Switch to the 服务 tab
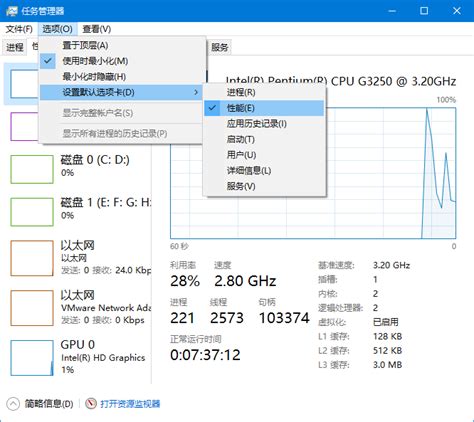This screenshot has height=422, width=474. tap(219, 47)
